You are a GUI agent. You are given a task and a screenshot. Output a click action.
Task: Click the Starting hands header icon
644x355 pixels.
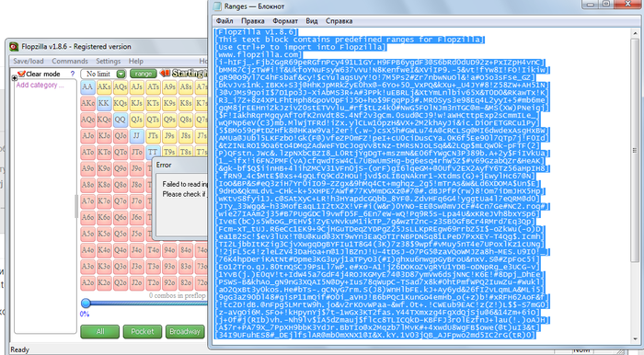[x=165, y=74]
